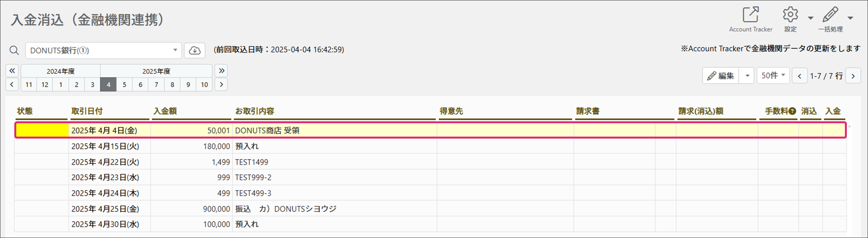This screenshot has height=238, width=868.
Task: Go to next page of rows
Action: point(853,76)
